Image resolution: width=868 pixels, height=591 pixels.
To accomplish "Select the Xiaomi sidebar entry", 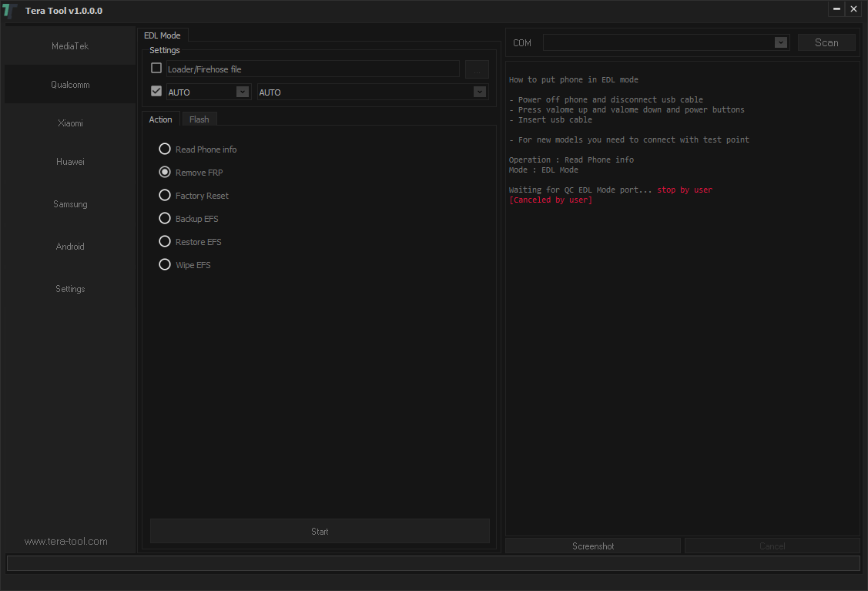I will click(x=69, y=123).
